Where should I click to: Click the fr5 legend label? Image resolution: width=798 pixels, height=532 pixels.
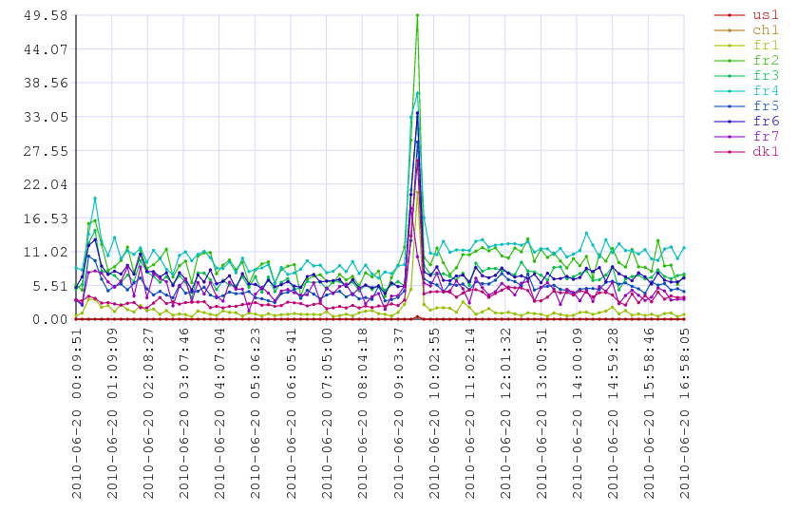tap(765, 106)
